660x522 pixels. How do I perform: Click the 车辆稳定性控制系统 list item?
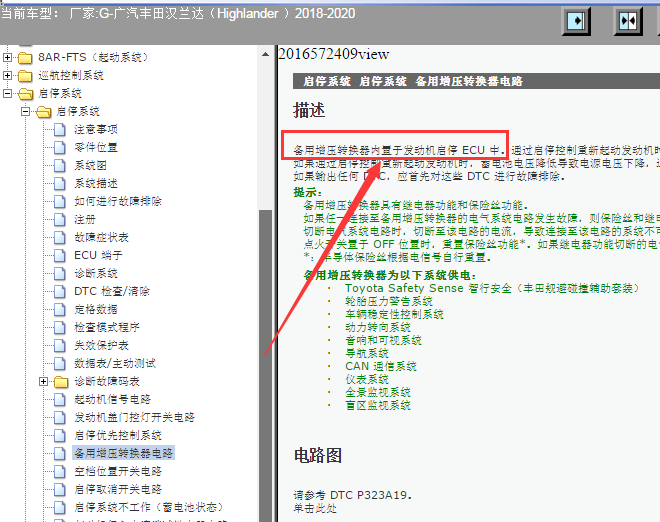click(x=394, y=314)
